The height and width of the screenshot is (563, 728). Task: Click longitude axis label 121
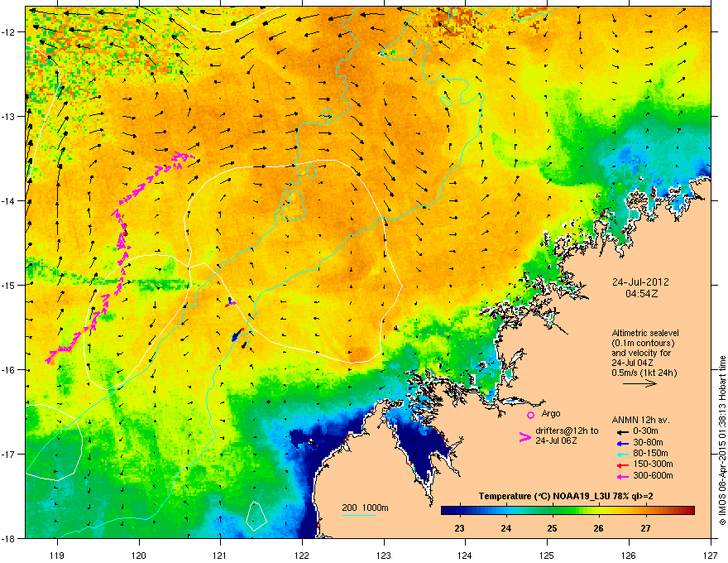(x=220, y=555)
